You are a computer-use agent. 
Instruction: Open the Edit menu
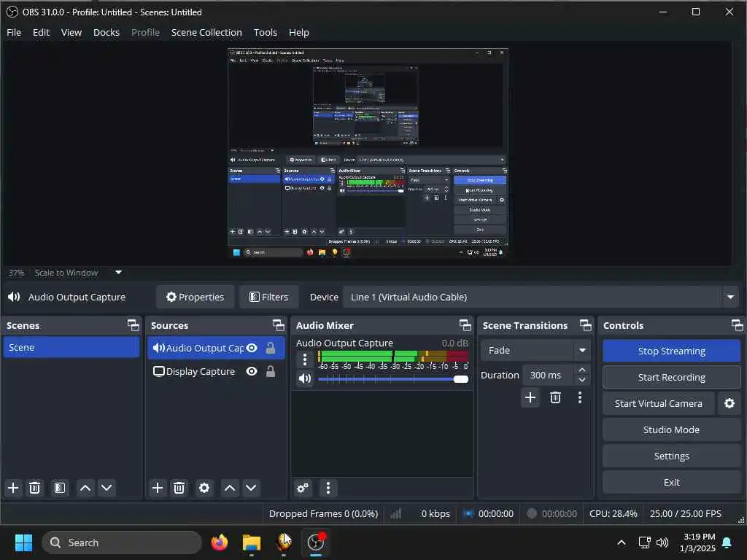pyautogui.click(x=41, y=32)
